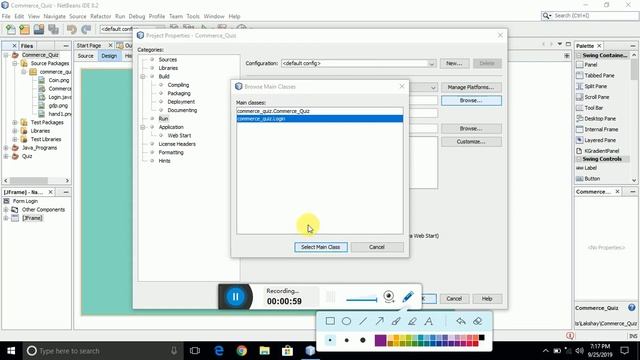Switch to the Source editor tab
The height and width of the screenshot is (360, 640).
click(86, 56)
